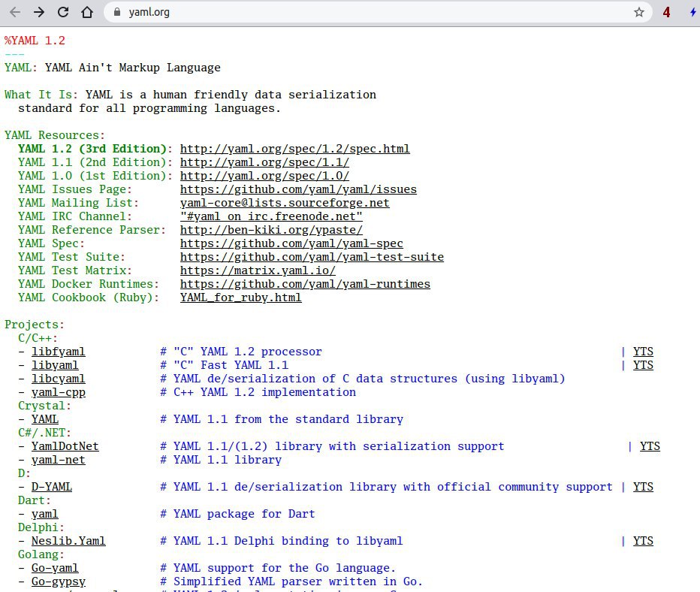Screen dimensions: 700x592
Task: Click the browser Forward arrow
Action: point(39,12)
